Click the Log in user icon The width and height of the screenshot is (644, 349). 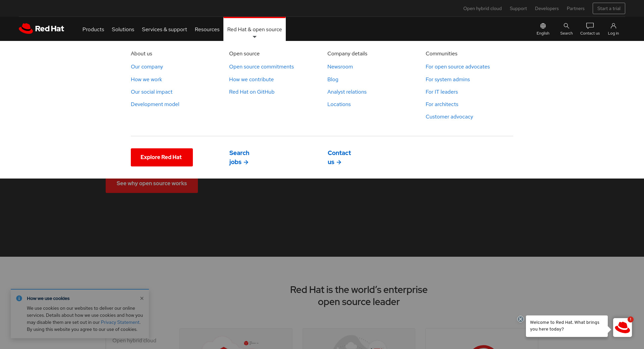point(613,29)
